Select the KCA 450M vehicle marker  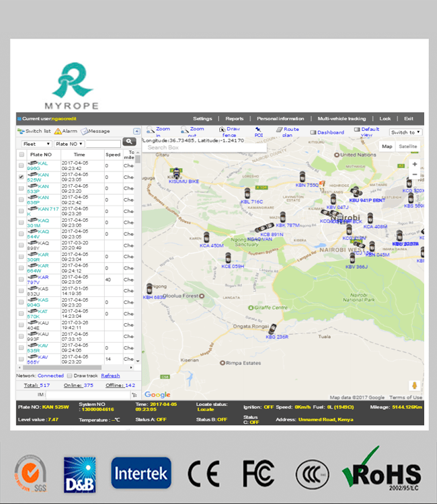(206, 237)
